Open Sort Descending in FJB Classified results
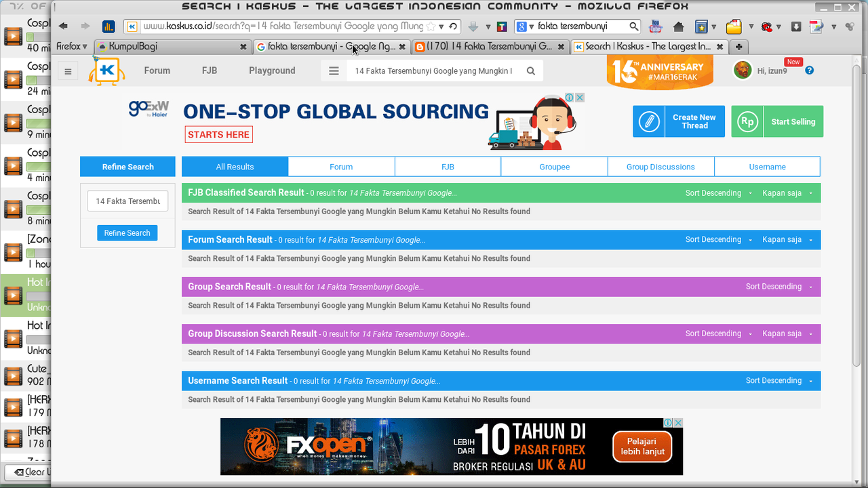This screenshot has width=868, height=488. (x=718, y=193)
